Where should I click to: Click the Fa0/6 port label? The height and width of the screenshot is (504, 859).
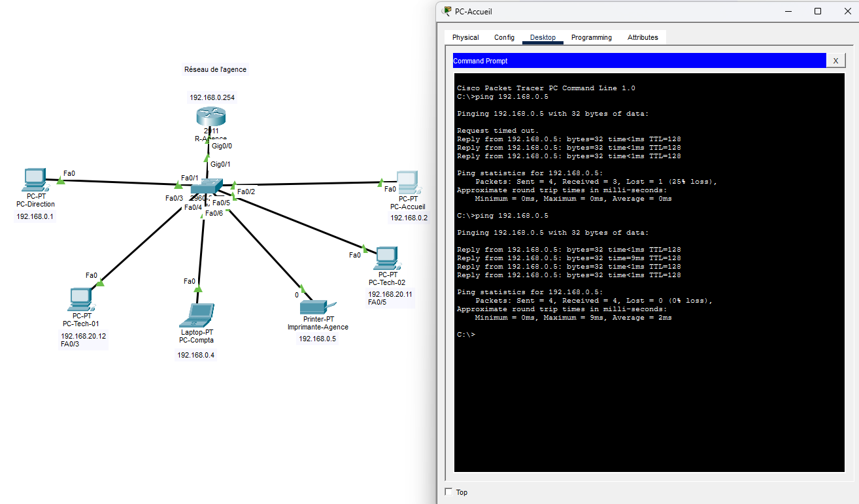point(214,213)
